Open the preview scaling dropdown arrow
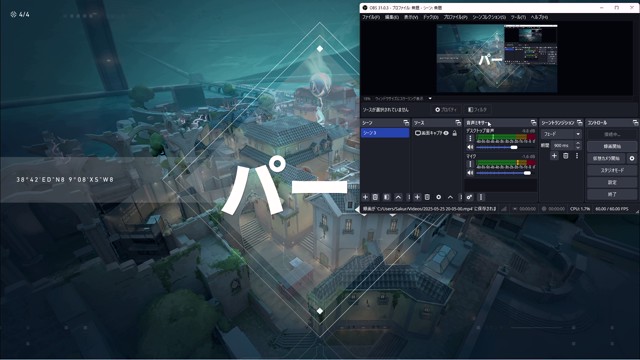This screenshot has width=640, height=360. (430, 98)
